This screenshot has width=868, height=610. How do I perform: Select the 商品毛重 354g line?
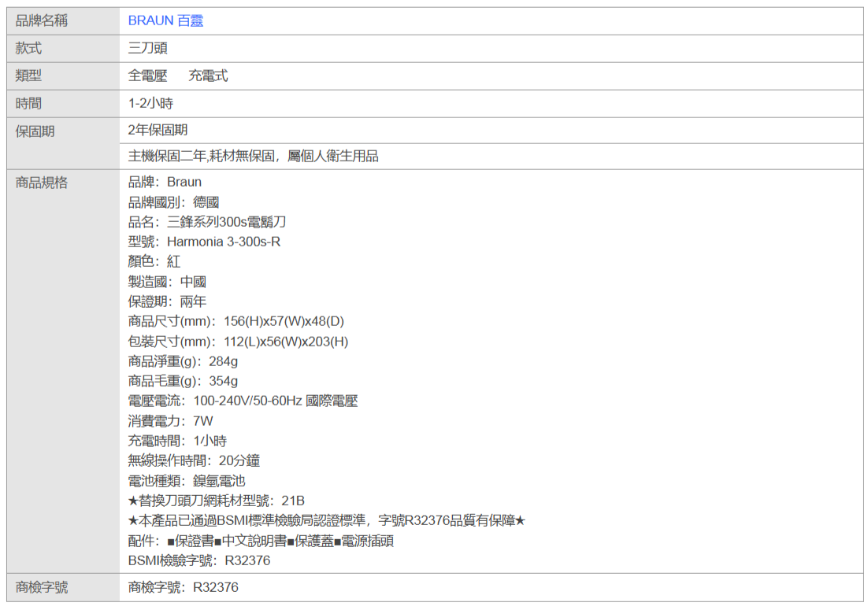pos(183,381)
